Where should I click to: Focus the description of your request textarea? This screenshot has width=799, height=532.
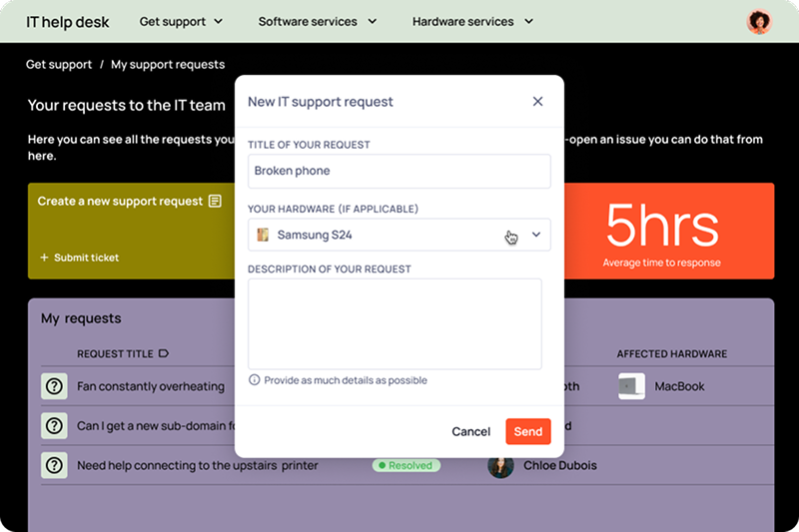coord(395,323)
